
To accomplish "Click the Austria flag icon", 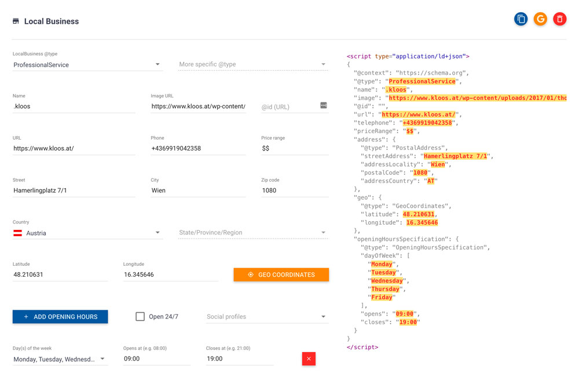I will pos(18,233).
